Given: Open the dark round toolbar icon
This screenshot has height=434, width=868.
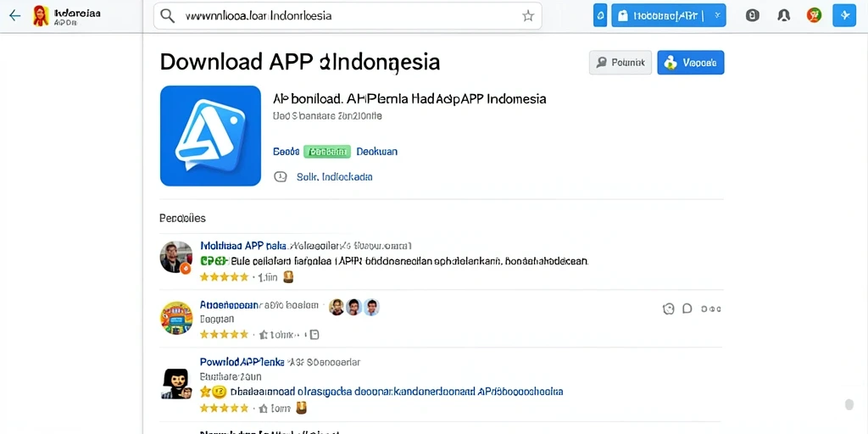Looking at the screenshot, I should 753,15.
